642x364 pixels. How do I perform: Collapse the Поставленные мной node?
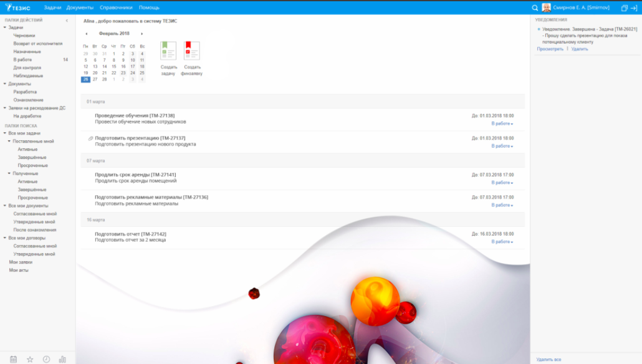(9, 141)
